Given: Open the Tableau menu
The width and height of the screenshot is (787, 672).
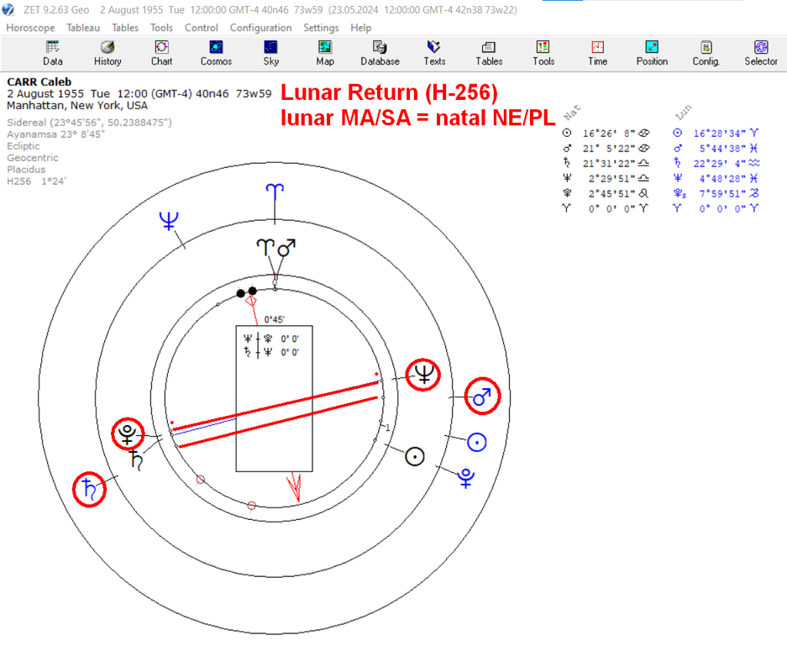Looking at the screenshot, I should click(83, 28).
